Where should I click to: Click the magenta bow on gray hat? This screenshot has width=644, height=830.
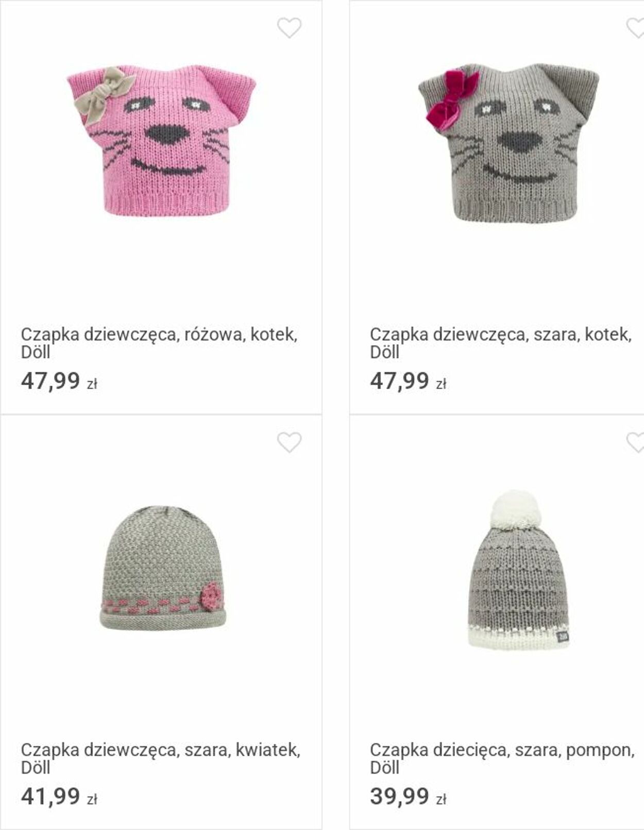[x=452, y=99]
